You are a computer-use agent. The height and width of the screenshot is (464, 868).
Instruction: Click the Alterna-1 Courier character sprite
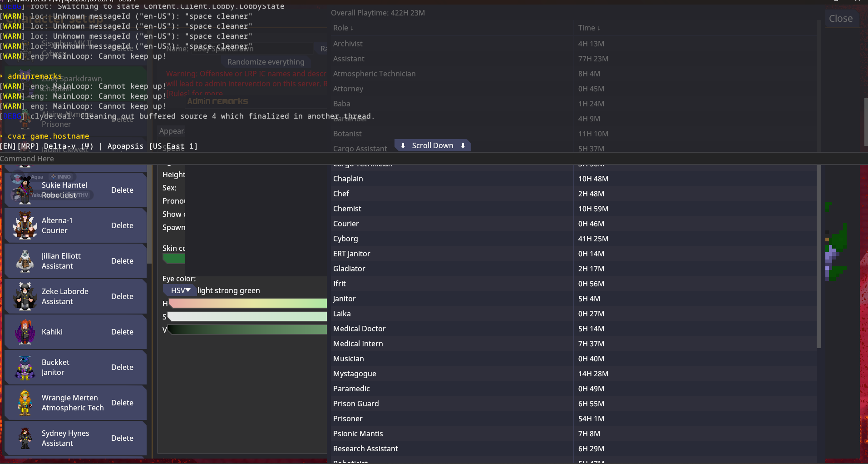pyautogui.click(x=25, y=225)
